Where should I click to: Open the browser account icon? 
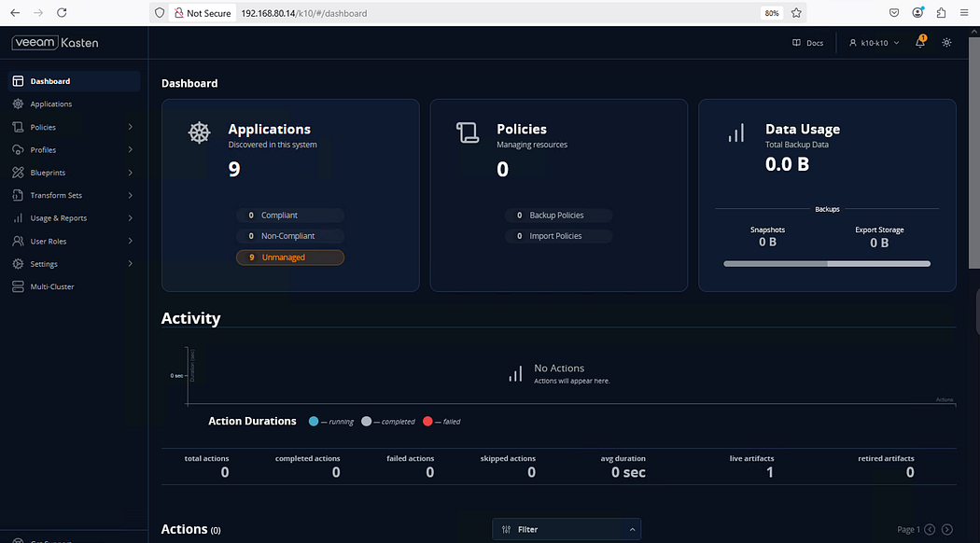point(918,12)
